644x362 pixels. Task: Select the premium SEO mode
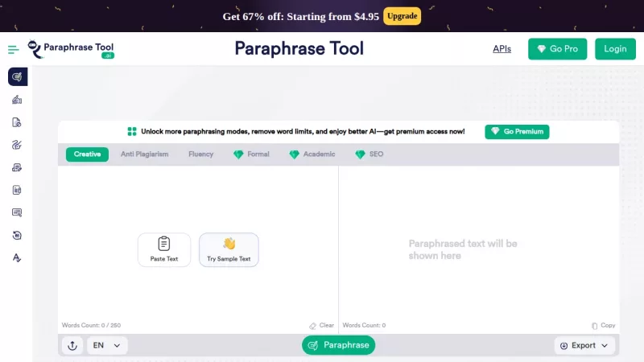click(369, 154)
